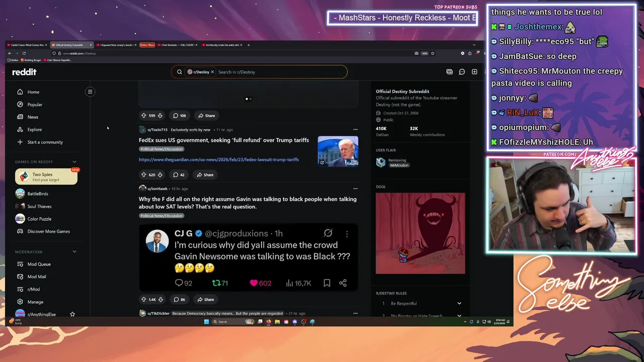Open browser tab list dropdown
The width and height of the screenshot is (644, 362).
(473, 45)
